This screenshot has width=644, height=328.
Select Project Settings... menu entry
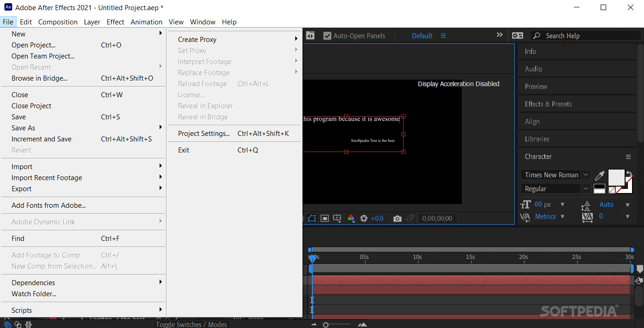coord(234,134)
